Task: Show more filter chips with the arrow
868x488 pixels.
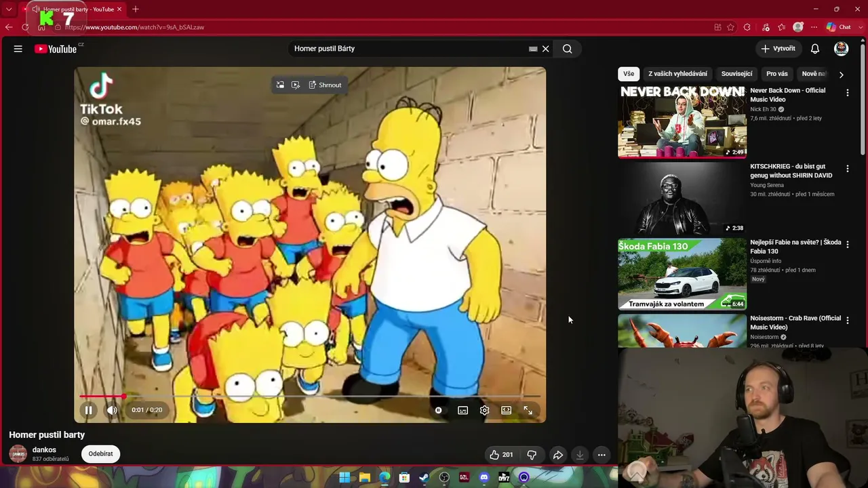Action: (x=841, y=75)
